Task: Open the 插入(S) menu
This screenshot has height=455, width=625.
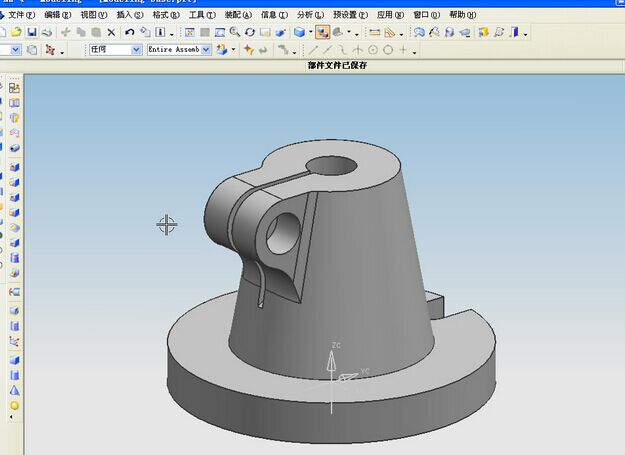Action: pyautogui.click(x=130, y=15)
